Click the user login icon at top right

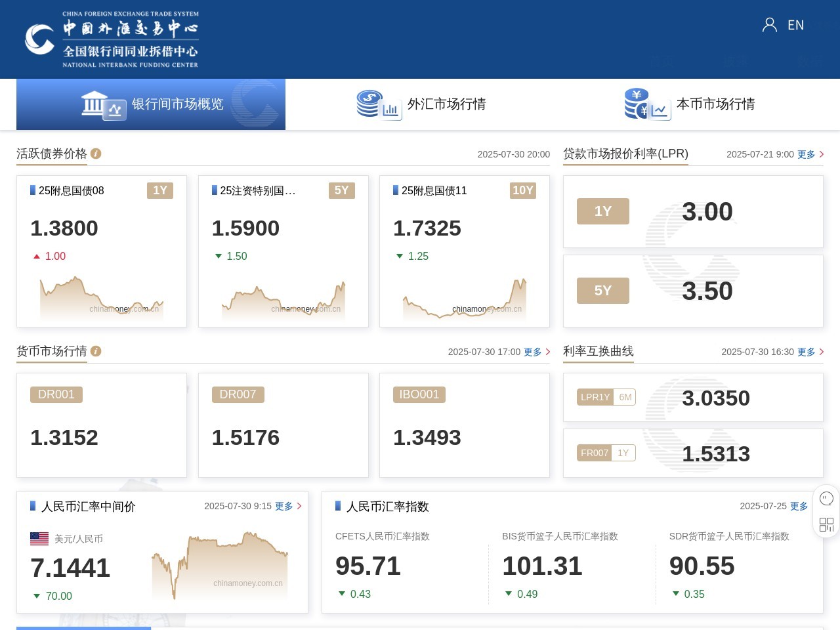click(x=769, y=25)
